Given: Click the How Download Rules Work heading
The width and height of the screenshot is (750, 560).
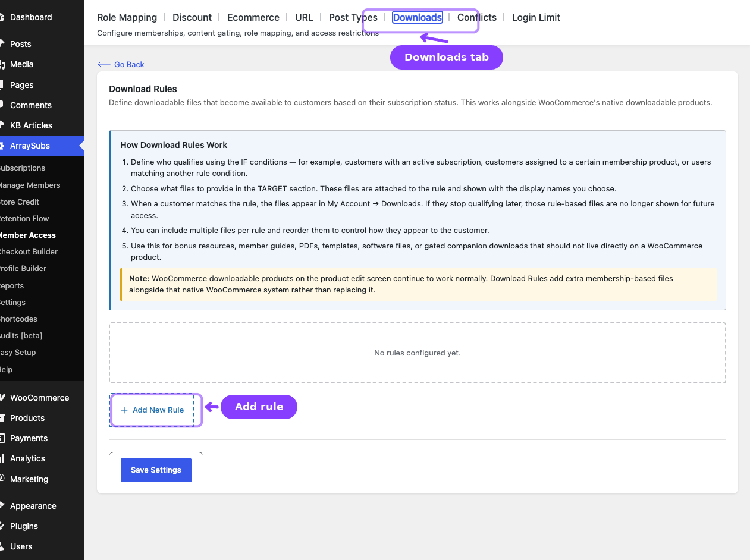Looking at the screenshot, I should (174, 145).
